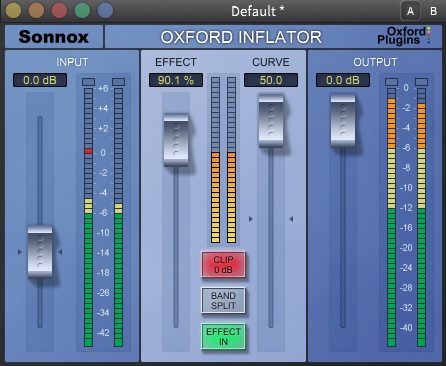Click the +6 mark on input meter
Viewport: 446px width, 366px height.
[x=103, y=89]
